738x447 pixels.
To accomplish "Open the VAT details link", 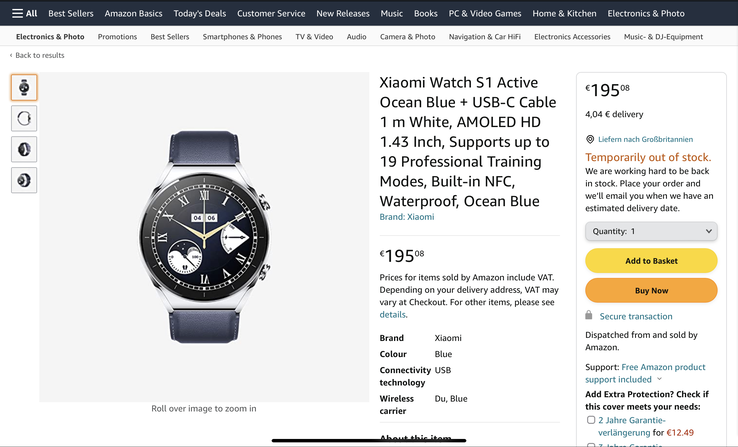I will coord(392,315).
